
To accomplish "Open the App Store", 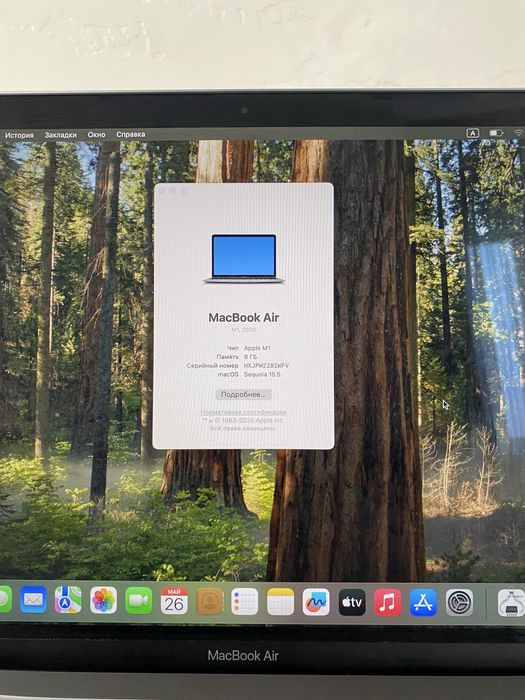I will [x=423, y=603].
